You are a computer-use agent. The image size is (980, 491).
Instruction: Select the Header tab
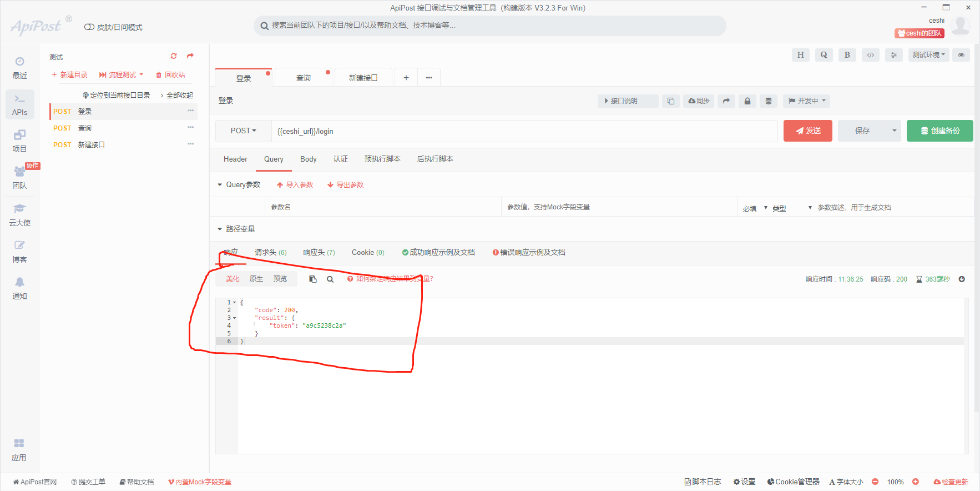[235, 159]
